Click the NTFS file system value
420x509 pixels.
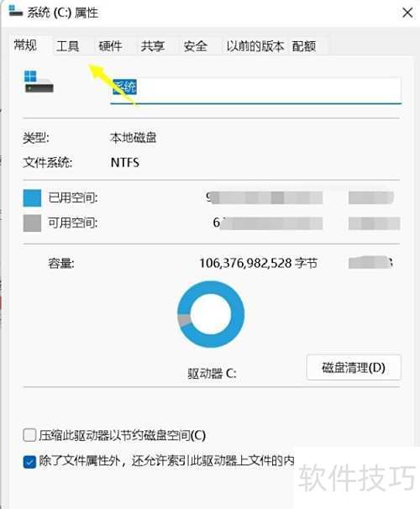click(x=125, y=162)
